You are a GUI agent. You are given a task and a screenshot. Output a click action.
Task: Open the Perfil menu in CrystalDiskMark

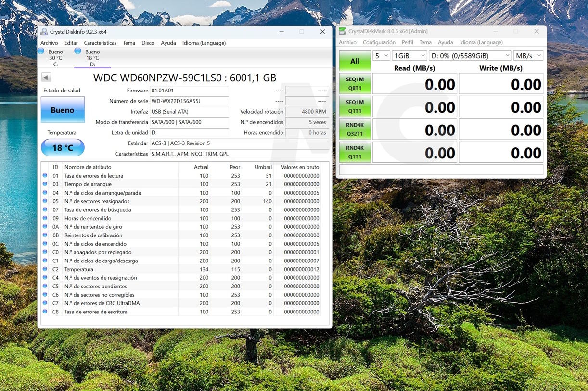tap(407, 42)
